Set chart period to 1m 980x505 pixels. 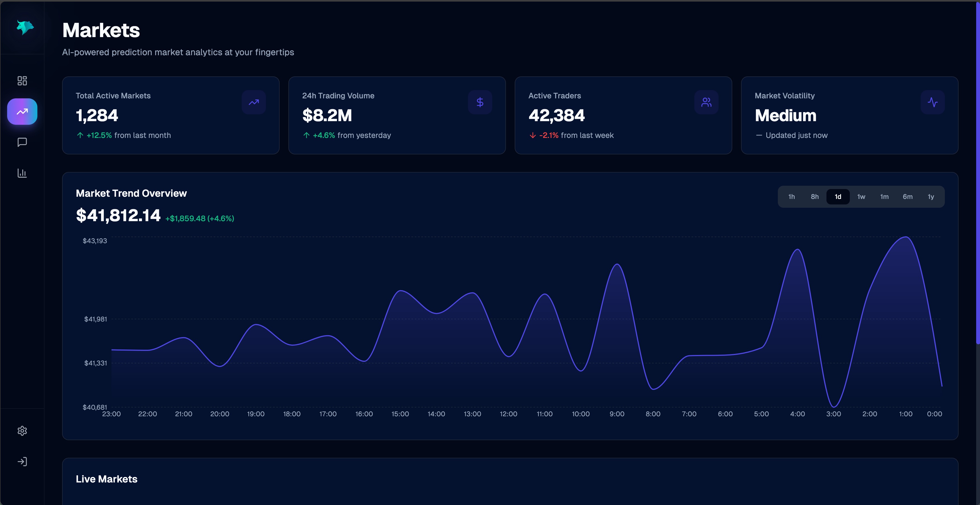pyautogui.click(x=884, y=197)
